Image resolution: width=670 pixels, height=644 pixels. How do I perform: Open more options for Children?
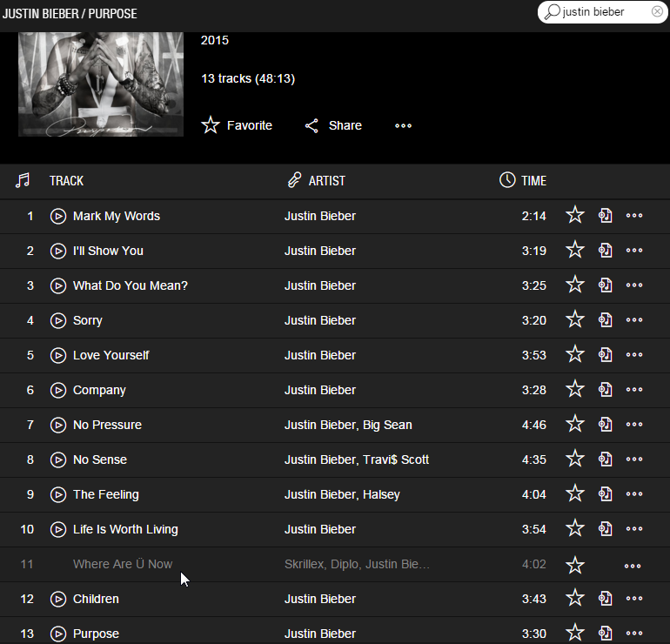point(634,599)
